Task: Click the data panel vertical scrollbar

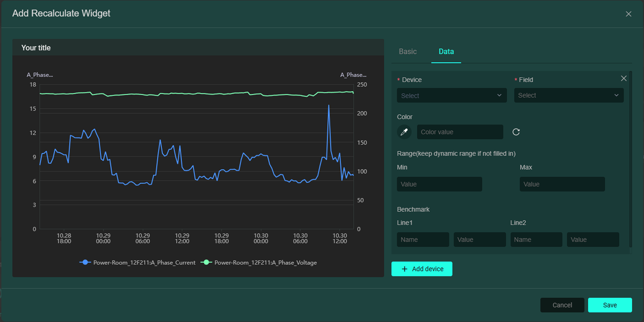Action: point(630,159)
